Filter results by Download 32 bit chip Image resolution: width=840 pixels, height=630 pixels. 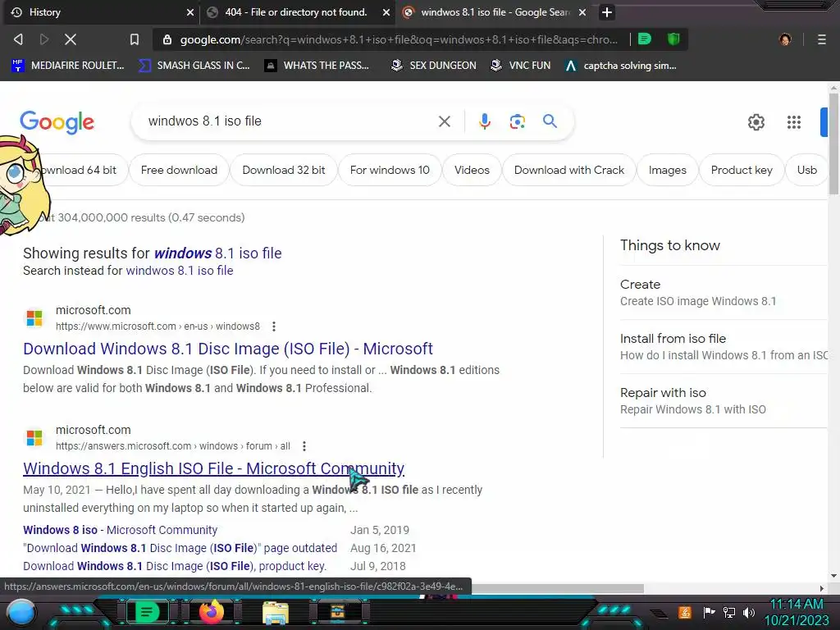coord(283,170)
